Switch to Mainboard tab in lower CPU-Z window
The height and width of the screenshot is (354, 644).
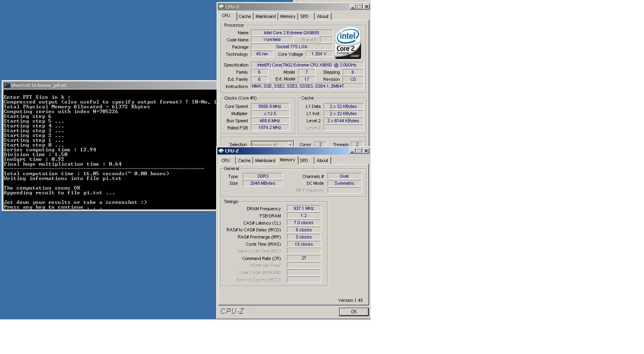click(265, 160)
